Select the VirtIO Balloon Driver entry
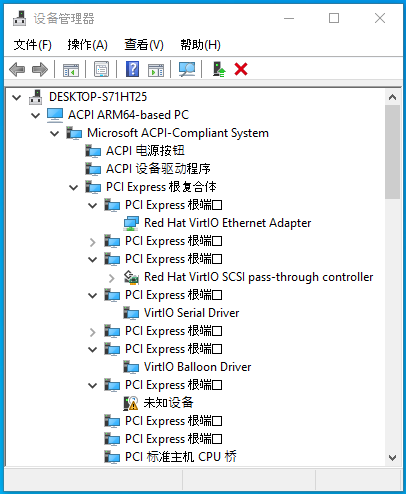The width and height of the screenshot is (406, 494). point(197,367)
